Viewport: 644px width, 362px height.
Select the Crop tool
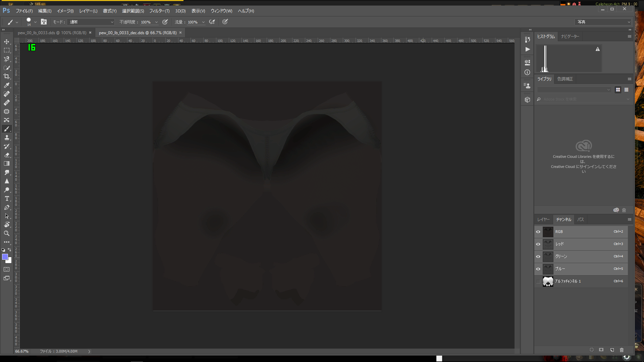pos(6,76)
